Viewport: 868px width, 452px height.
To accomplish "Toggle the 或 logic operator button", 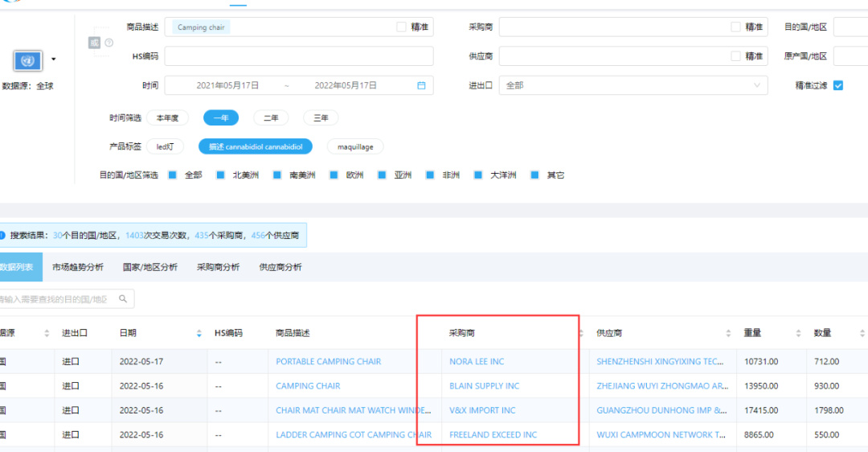I will [x=94, y=43].
